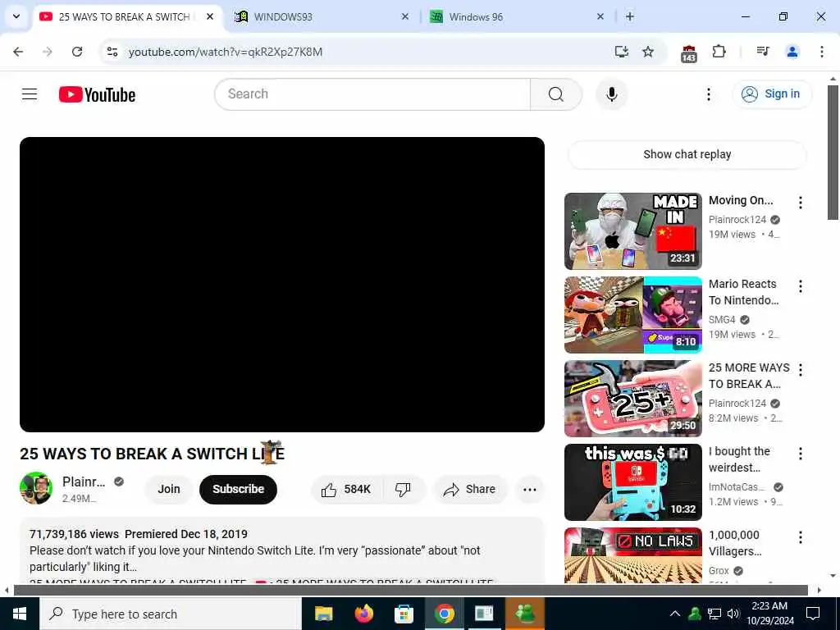This screenshot has width=840, height=630.
Task: Click Show chat replay
Action: pos(687,154)
